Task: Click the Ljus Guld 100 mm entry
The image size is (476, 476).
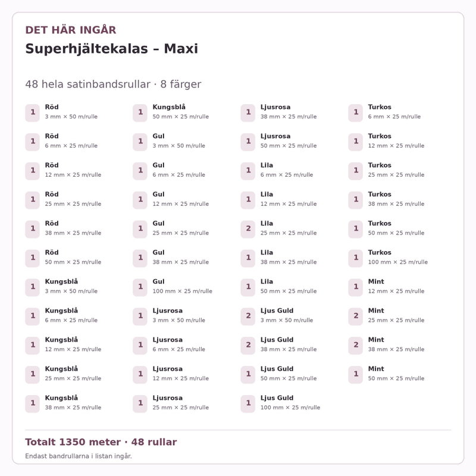Action: click(x=280, y=403)
